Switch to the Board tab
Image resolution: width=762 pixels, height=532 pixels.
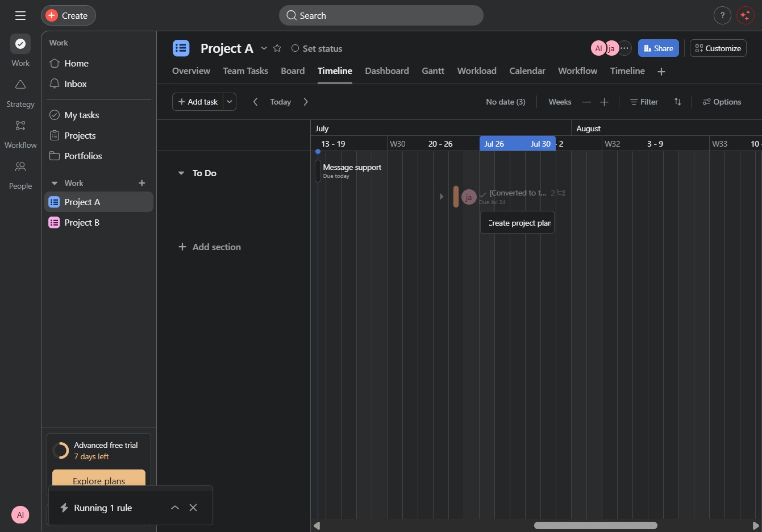[x=293, y=70]
